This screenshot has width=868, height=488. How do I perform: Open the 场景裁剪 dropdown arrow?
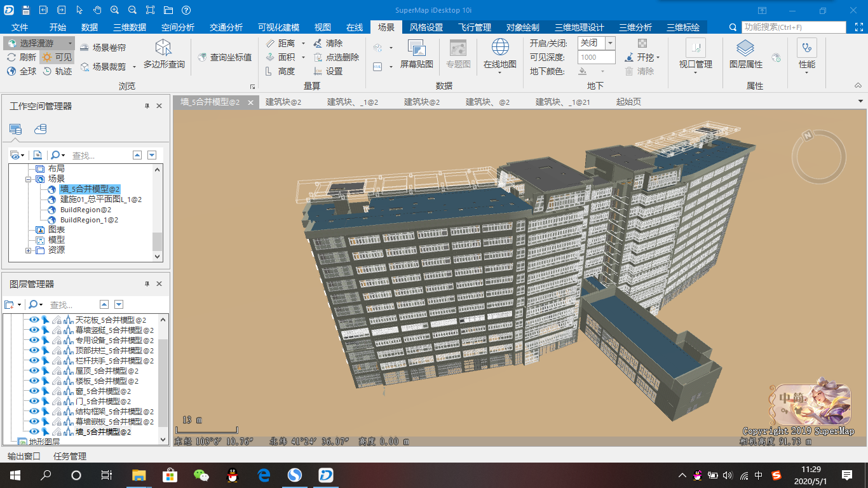coord(134,67)
